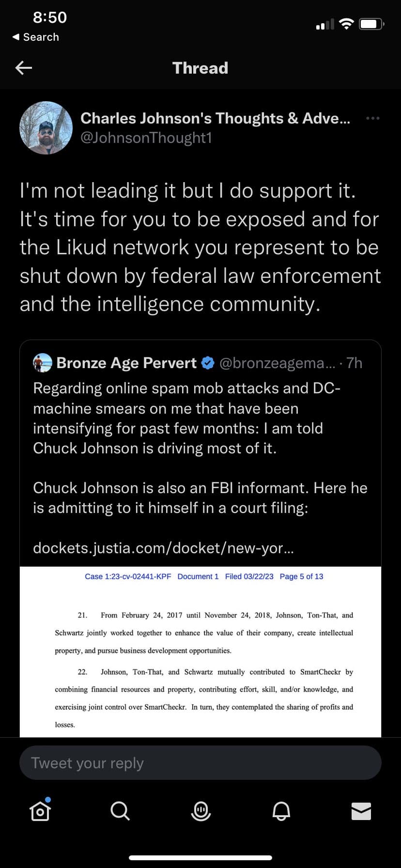The height and width of the screenshot is (868, 401).
Task: Open the three-dot more options menu
Action: 372,118
